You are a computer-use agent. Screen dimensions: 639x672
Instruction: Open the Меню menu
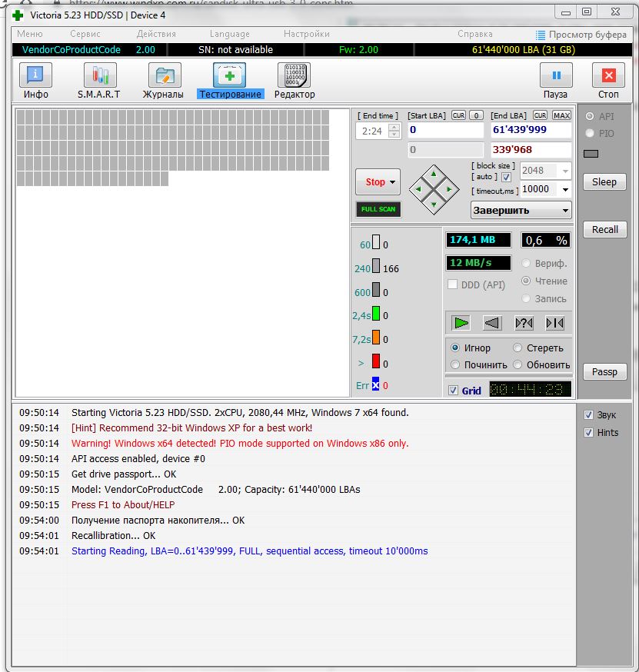pyautogui.click(x=29, y=34)
